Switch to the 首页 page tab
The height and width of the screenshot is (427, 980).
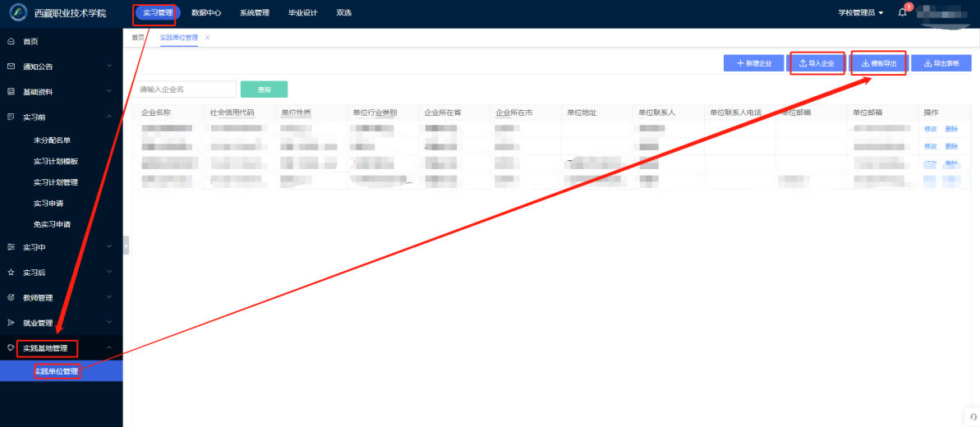pos(138,38)
